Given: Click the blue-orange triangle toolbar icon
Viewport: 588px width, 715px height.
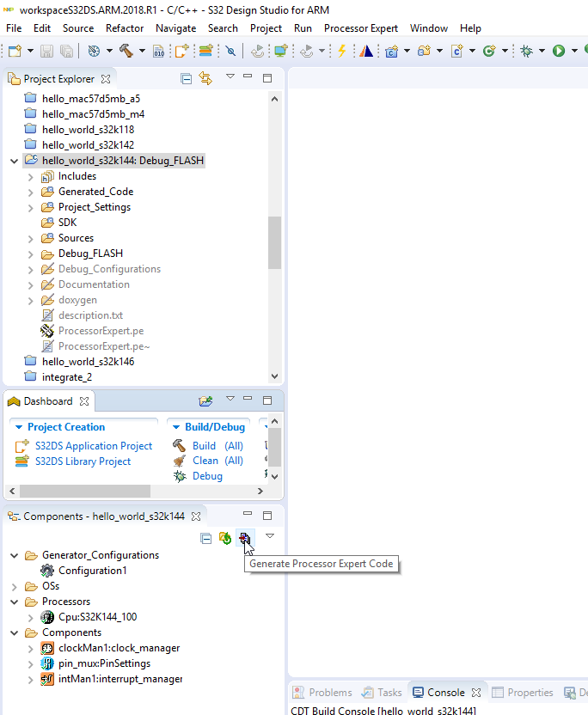Looking at the screenshot, I should pos(366,51).
